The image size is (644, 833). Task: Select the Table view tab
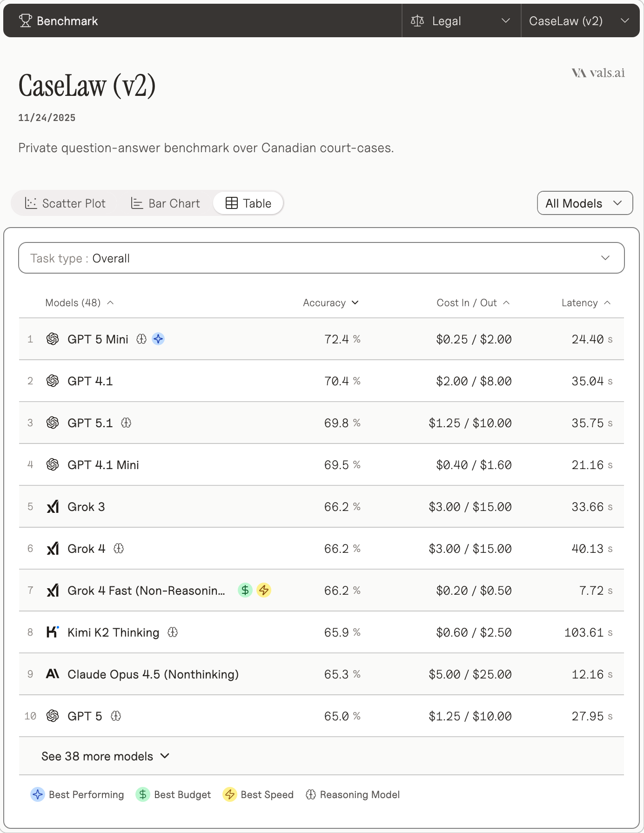[248, 203]
